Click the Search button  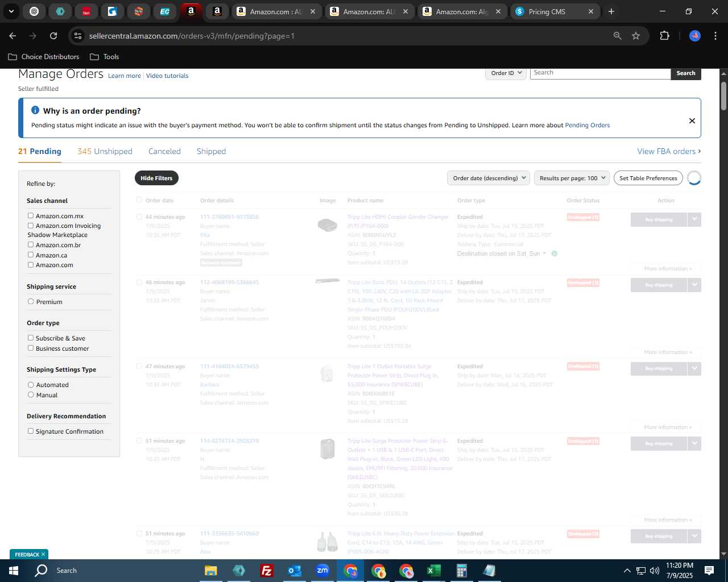tap(686, 73)
